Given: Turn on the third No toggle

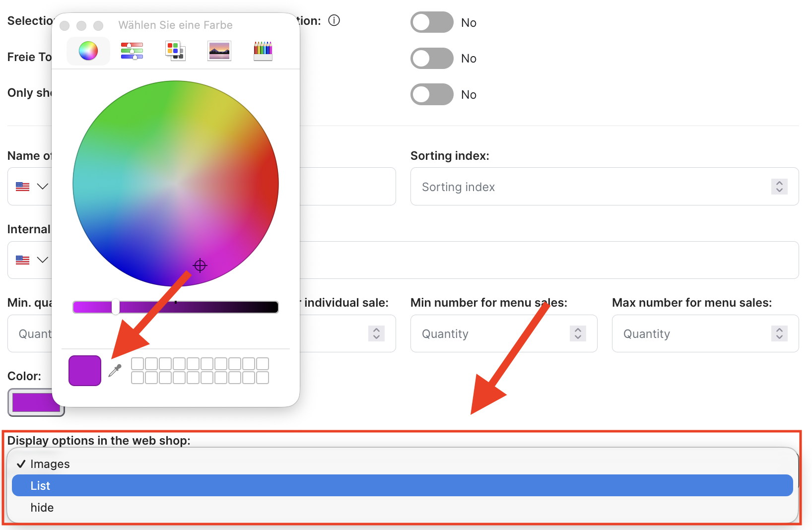Looking at the screenshot, I should (x=431, y=94).
